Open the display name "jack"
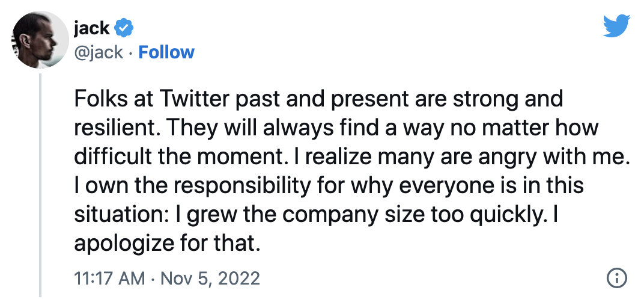 point(92,28)
